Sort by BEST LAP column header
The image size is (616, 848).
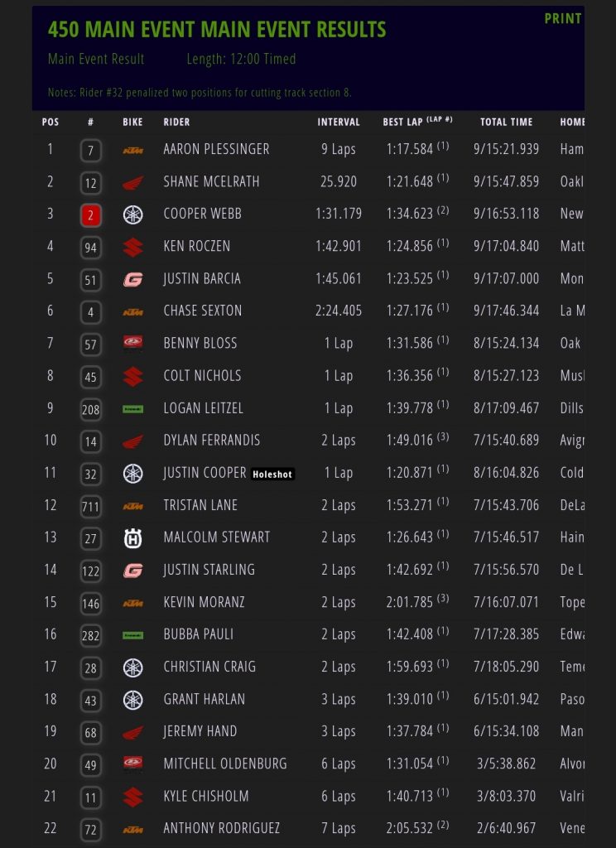pyautogui.click(x=404, y=122)
